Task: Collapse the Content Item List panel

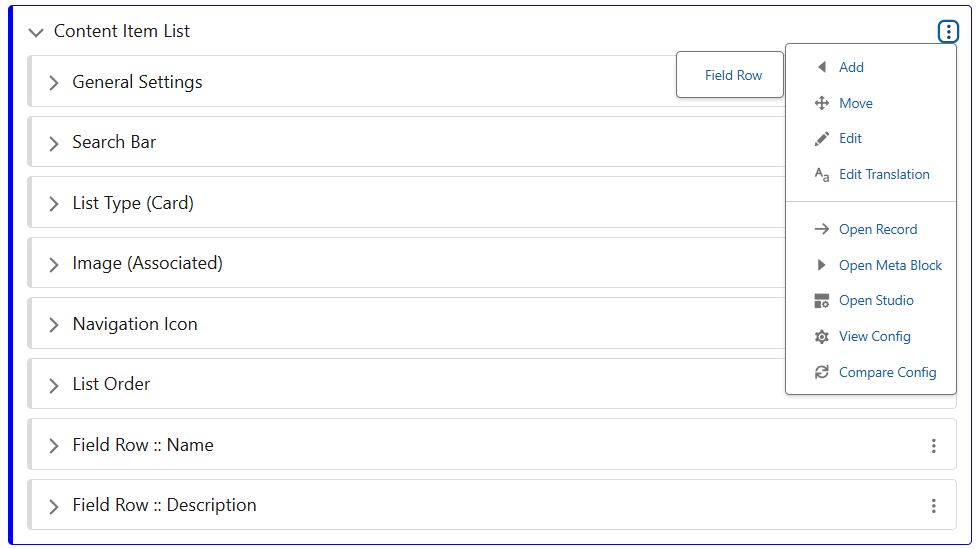Action: pyautogui.click(x=36, y=32)
